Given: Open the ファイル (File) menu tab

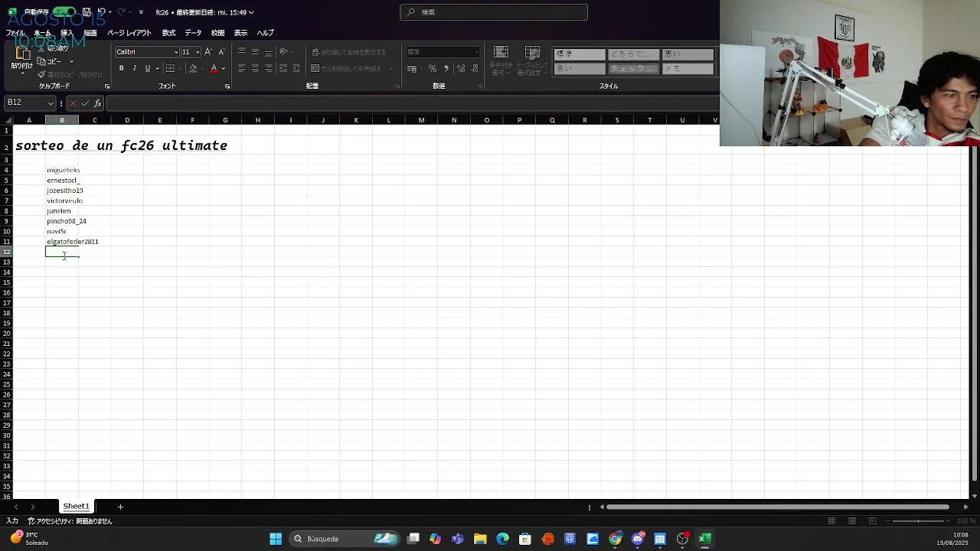Looking at the screenshot, I should pos(15,33).
